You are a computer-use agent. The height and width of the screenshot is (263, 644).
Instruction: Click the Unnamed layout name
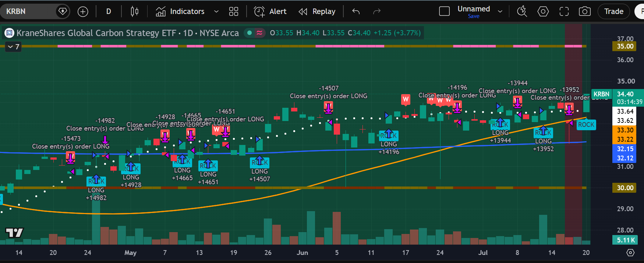[474, 8]
